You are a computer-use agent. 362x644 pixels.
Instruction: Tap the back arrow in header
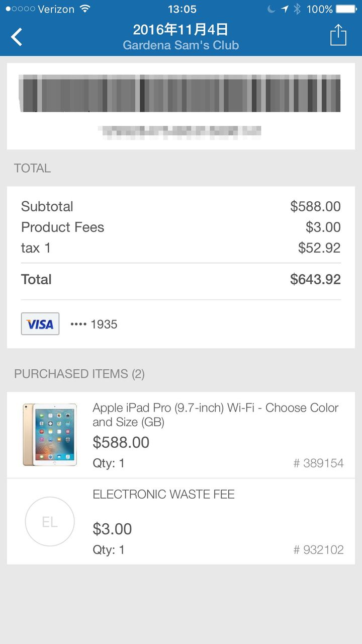pyautogui.click(x=17, y=37)
